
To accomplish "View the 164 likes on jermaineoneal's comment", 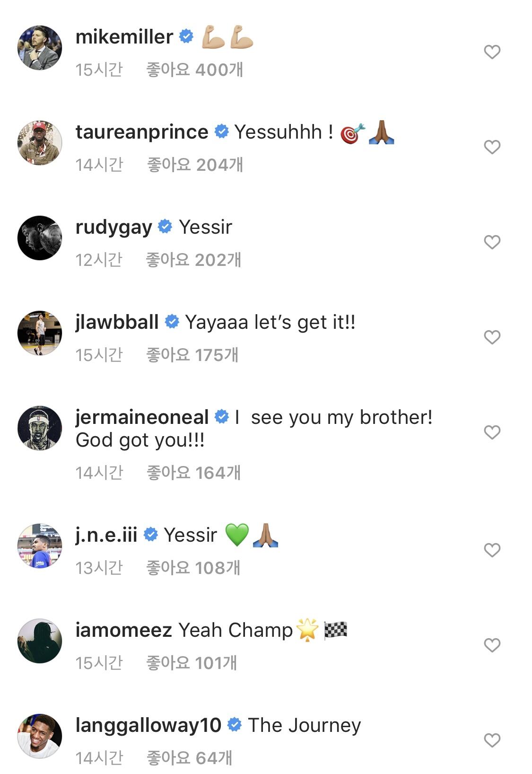I will click(193, 473).
